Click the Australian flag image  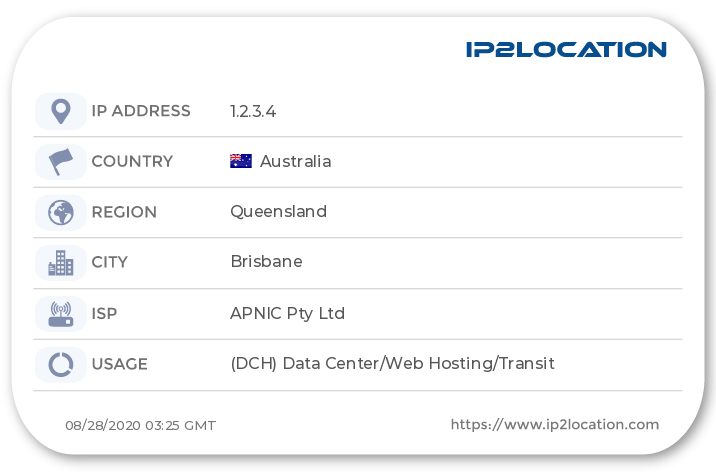pos(241,161)
